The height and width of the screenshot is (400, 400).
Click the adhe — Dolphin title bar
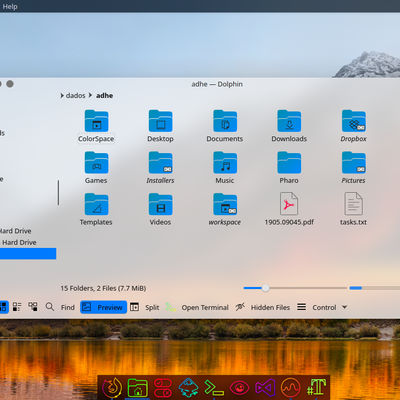click(217, 84)
